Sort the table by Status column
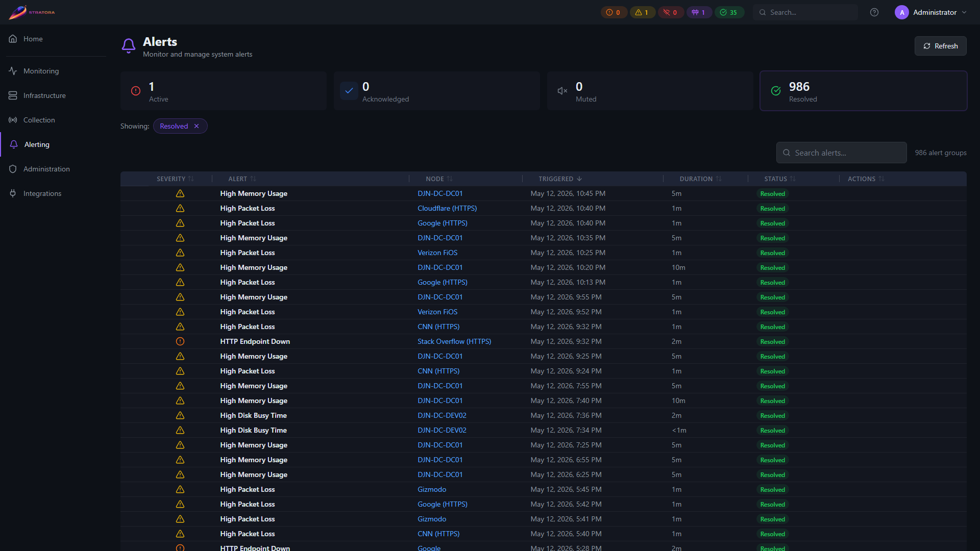 click(780, 179)
